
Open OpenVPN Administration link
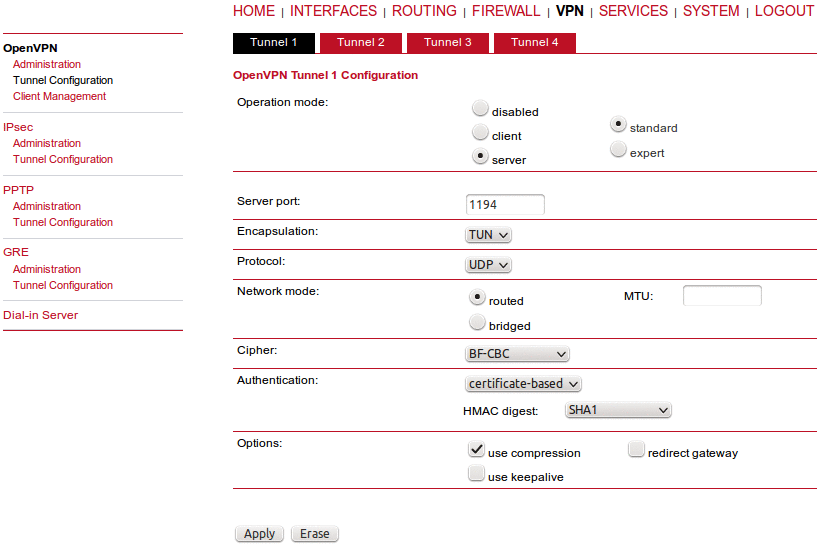tap(47, 64)
